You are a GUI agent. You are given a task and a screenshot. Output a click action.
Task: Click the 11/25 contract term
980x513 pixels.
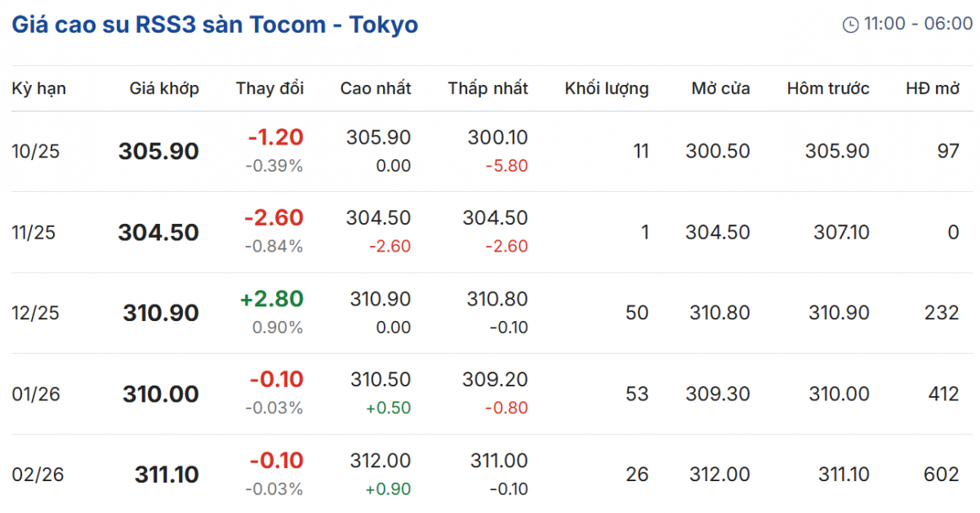(33, 233)
